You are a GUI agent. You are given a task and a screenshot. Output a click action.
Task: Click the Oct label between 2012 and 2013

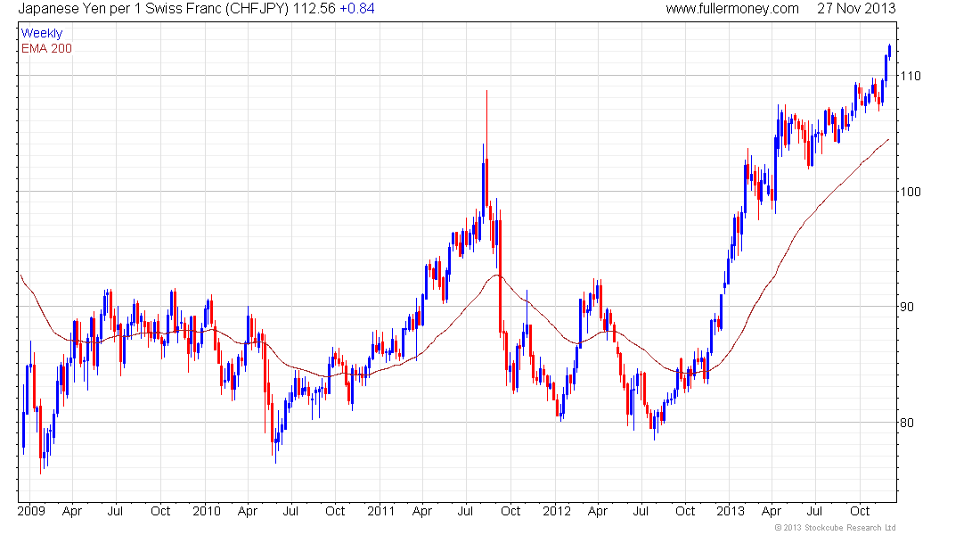click(685, 511)
